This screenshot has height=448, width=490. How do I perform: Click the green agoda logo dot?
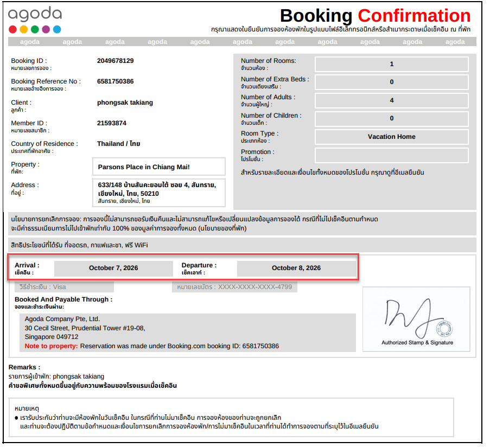[35, 29]
